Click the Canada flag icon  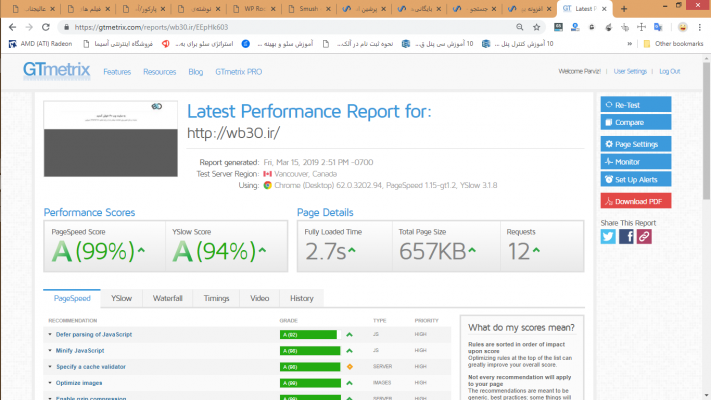(268, 174)
